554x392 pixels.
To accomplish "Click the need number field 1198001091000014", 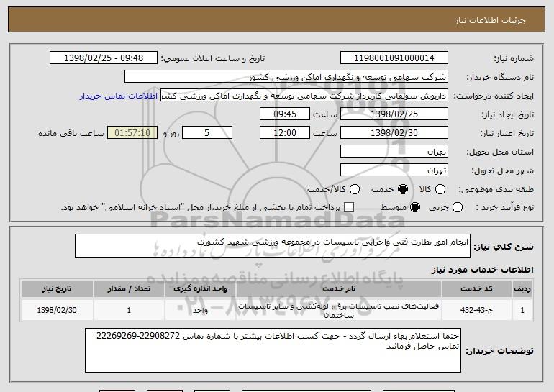I will click(x=394, y=58).
